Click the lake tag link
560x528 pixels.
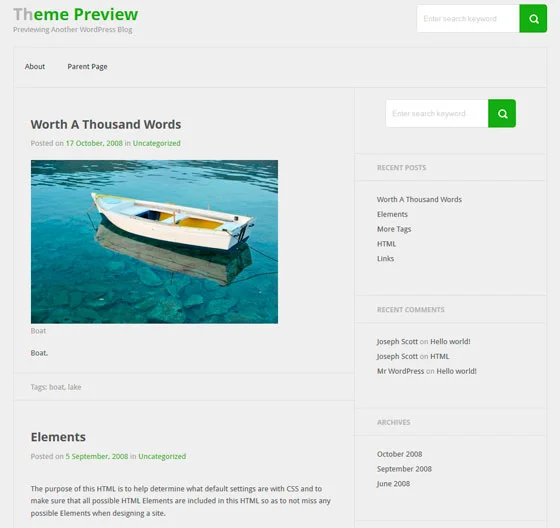point(74,387)
